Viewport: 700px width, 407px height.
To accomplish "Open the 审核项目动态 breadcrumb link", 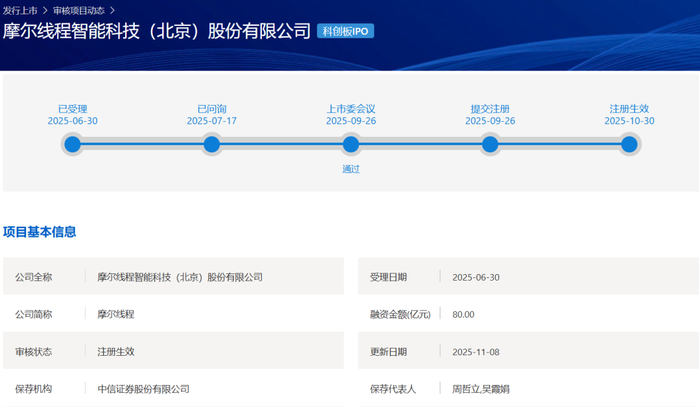I will (79, 10).
